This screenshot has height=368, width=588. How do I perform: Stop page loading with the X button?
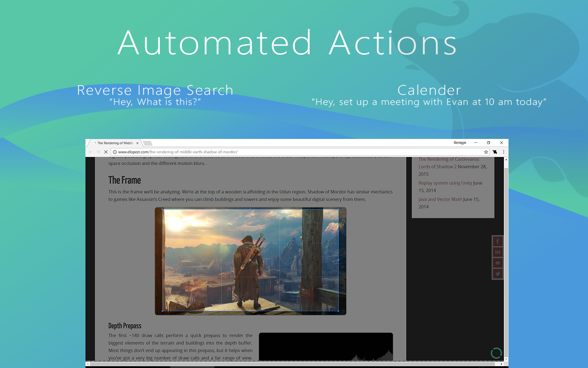click(x=105, y=152)
